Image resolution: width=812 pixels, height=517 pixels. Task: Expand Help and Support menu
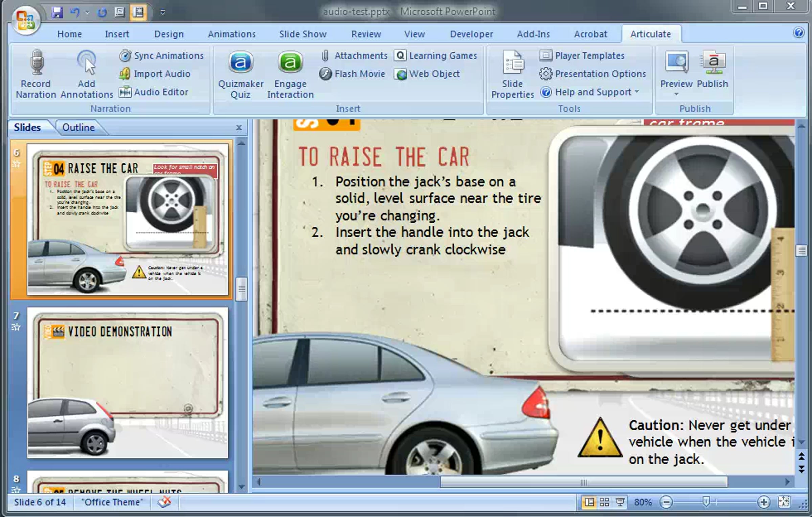click(x=637, y=92)
